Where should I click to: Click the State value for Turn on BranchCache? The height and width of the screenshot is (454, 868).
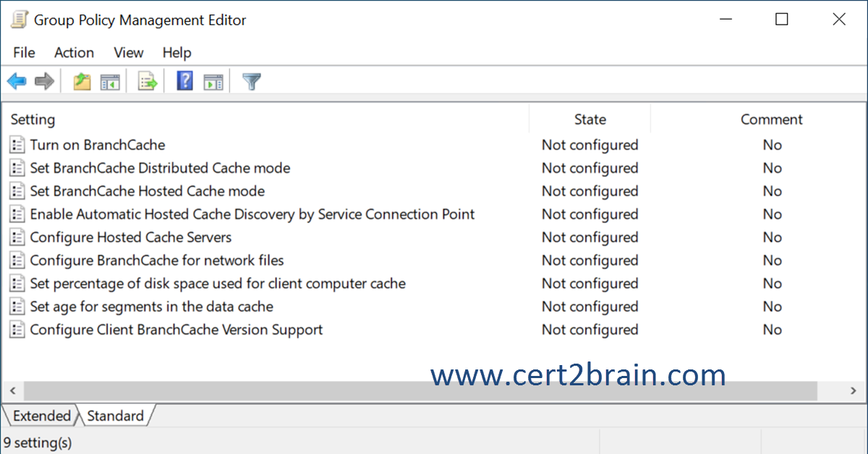point(590,145)
